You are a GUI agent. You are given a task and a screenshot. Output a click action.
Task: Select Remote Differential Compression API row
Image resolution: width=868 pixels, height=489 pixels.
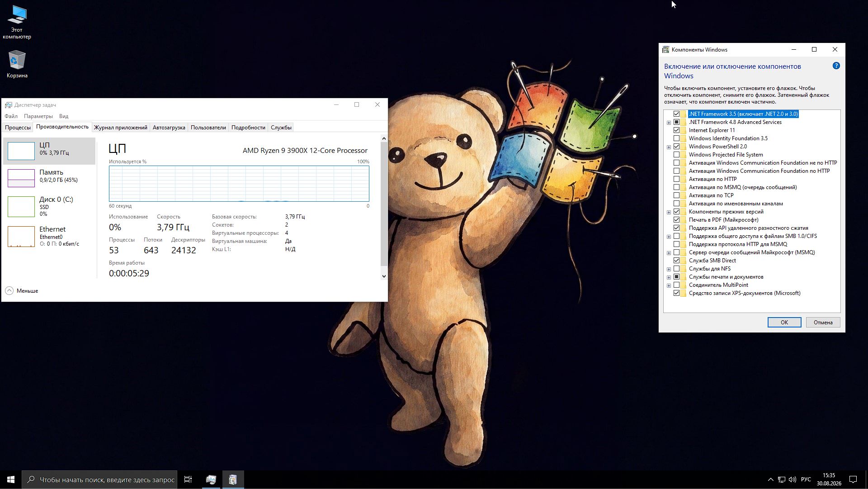[x=749, y=228]
